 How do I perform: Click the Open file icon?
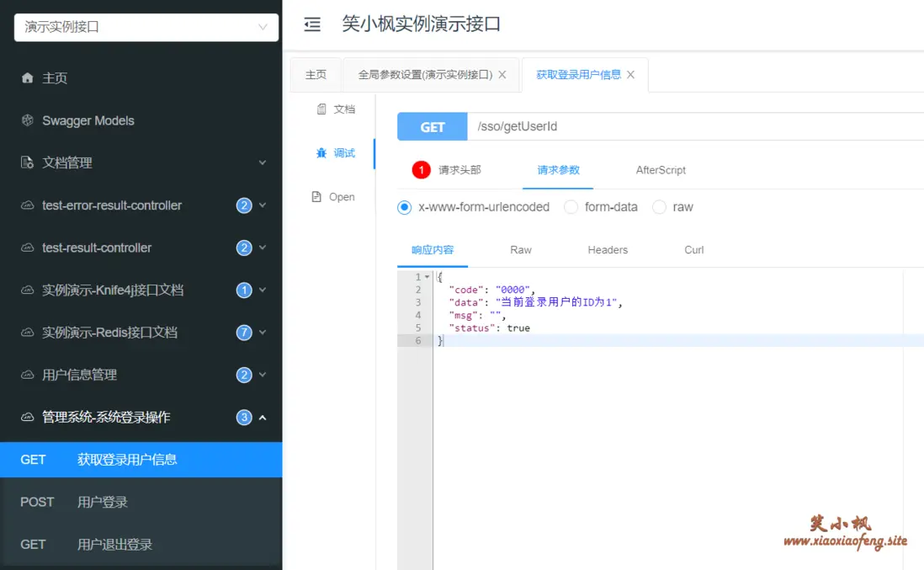coord(316,197)
